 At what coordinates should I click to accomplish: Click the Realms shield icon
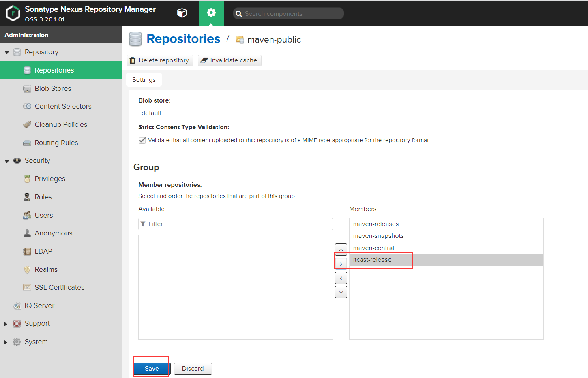pos(27,269)
